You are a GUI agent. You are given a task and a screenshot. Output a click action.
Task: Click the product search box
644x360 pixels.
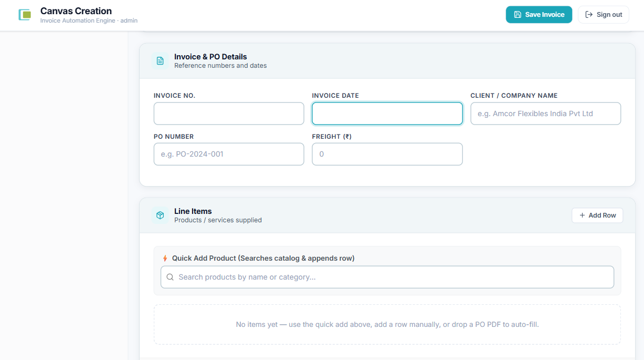(x=387, y=277)
